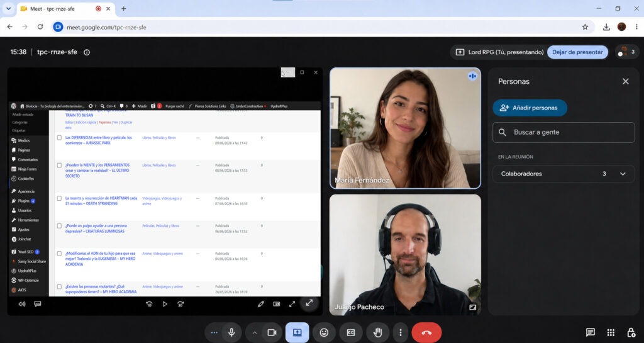Click María Fernández video tile
644x343 pixels.
[405, 128]
